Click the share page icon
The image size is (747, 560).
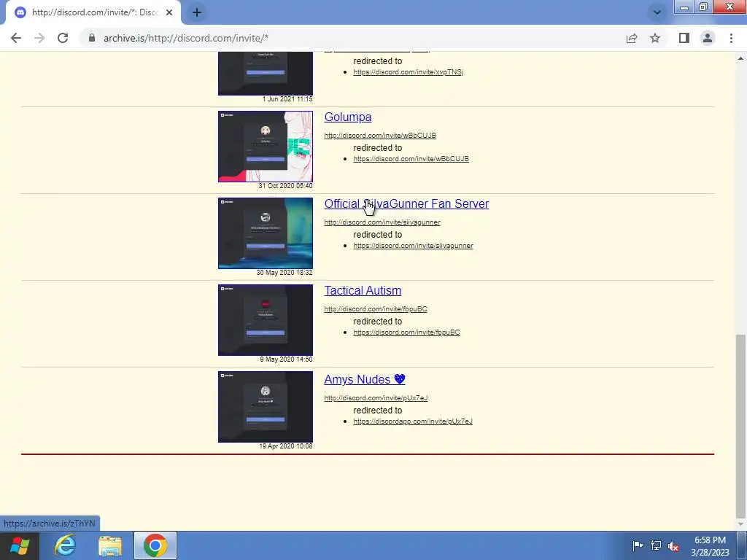coord(632,38)
